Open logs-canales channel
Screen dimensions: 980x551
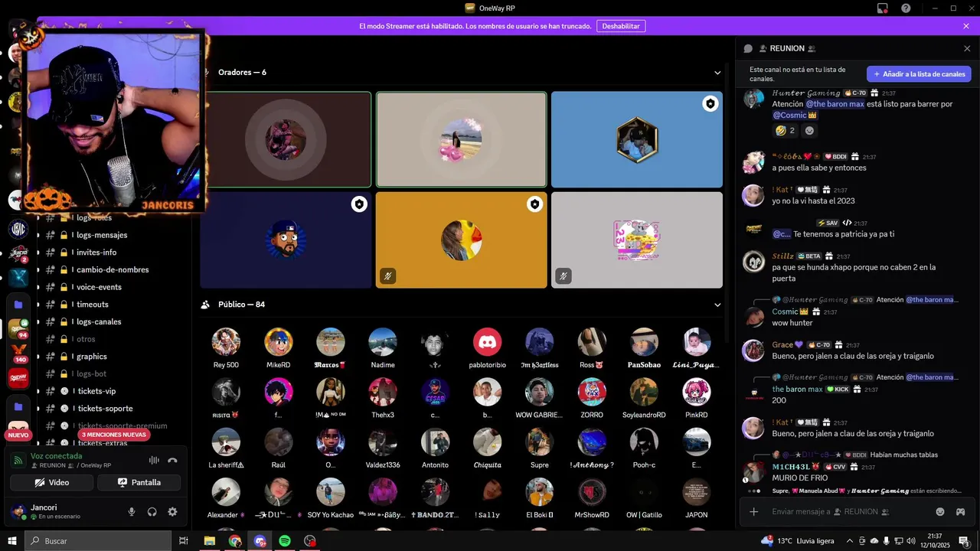pos(100,321)
